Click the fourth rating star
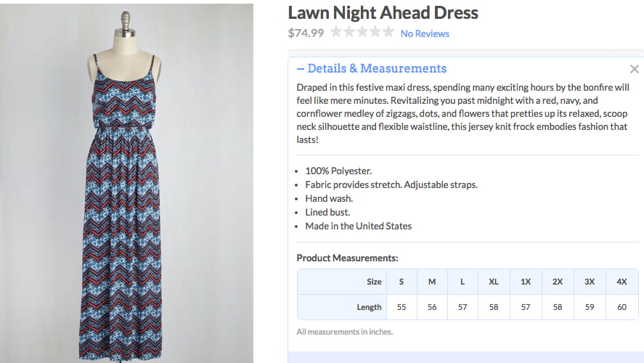 (375, 33)
